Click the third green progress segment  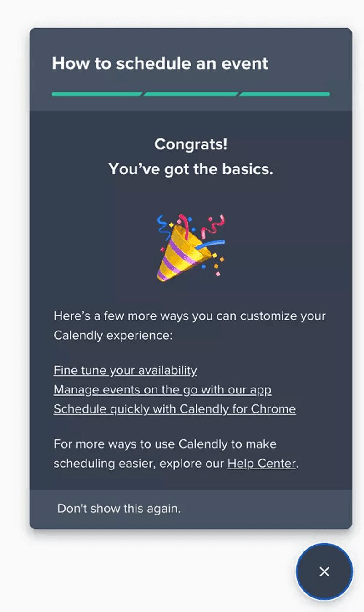coord(285,94)
